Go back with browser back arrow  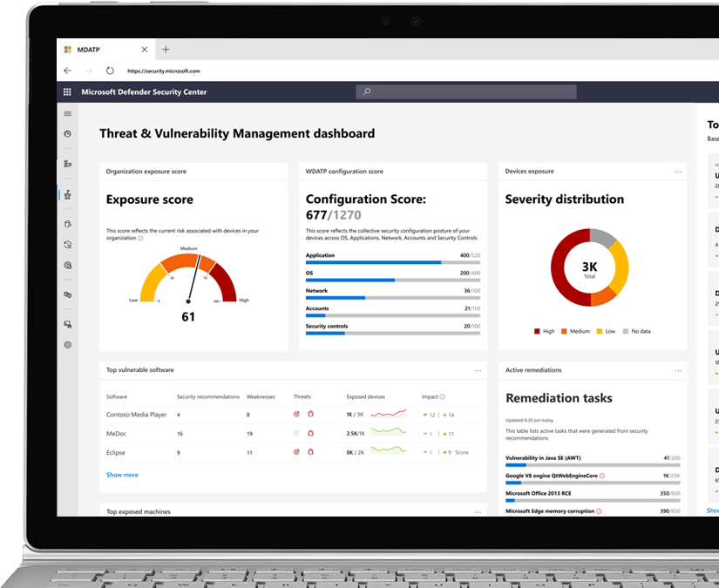click(68, 71)
